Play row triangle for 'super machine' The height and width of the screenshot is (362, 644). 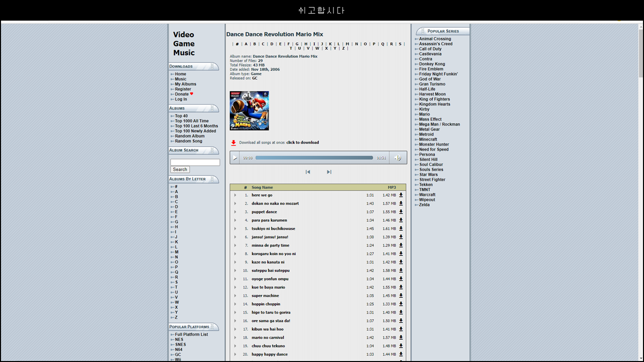pyautogui.click(x=235, y=296)
